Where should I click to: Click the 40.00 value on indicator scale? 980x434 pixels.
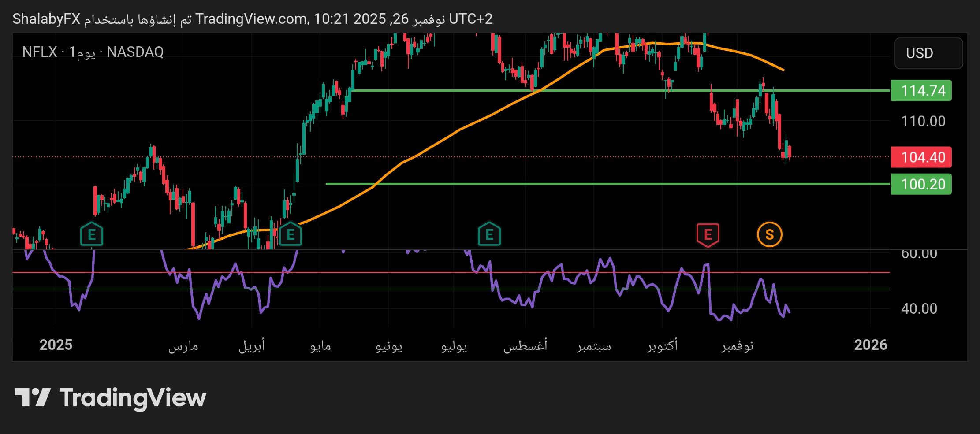[919, 308]
